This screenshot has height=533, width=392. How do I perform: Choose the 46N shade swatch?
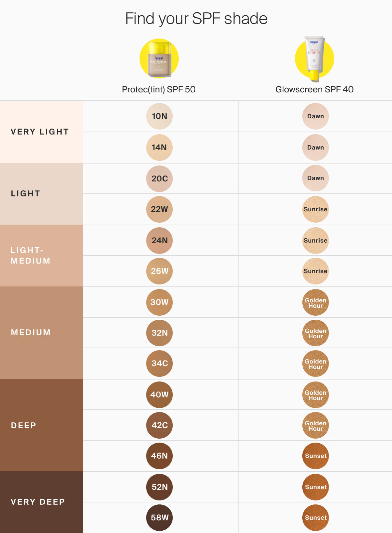click(x=159, y=456)
